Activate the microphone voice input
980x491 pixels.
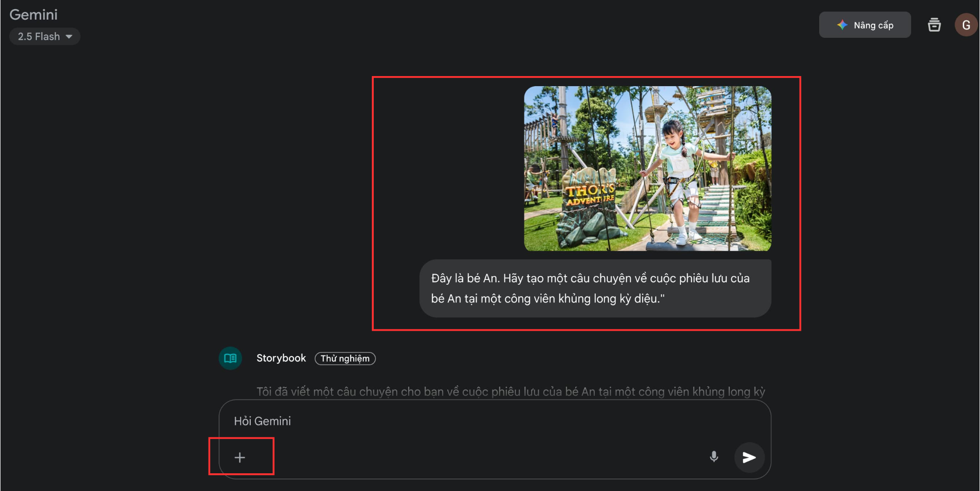[713, 457]
